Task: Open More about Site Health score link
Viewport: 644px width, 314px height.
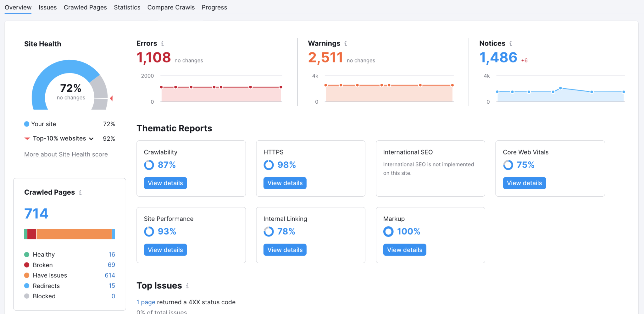Action: coord(66,154)
